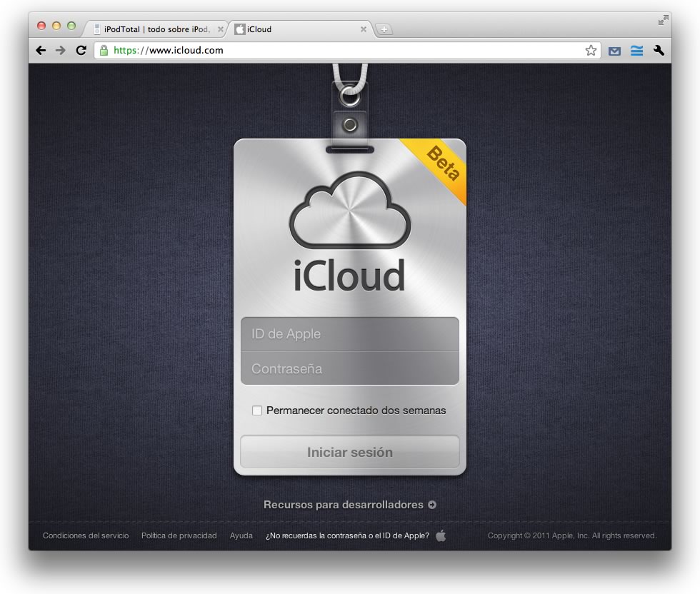
Task: Open Política de privacidad link
Action: (x=179, y=535)
